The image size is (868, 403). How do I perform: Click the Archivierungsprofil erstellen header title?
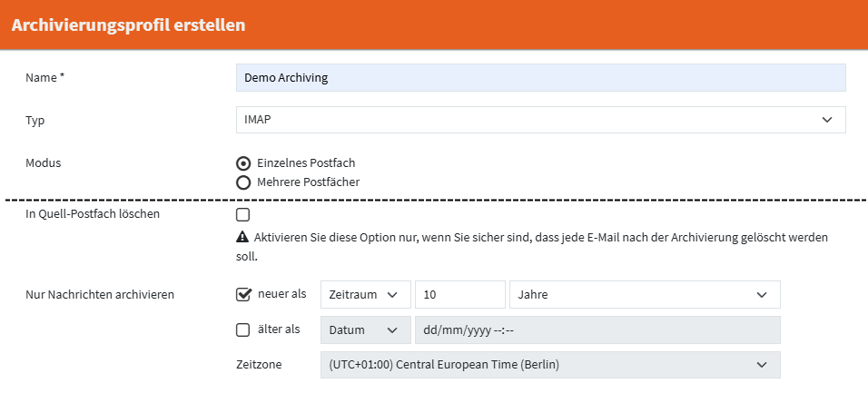click(x=128, y=25)
